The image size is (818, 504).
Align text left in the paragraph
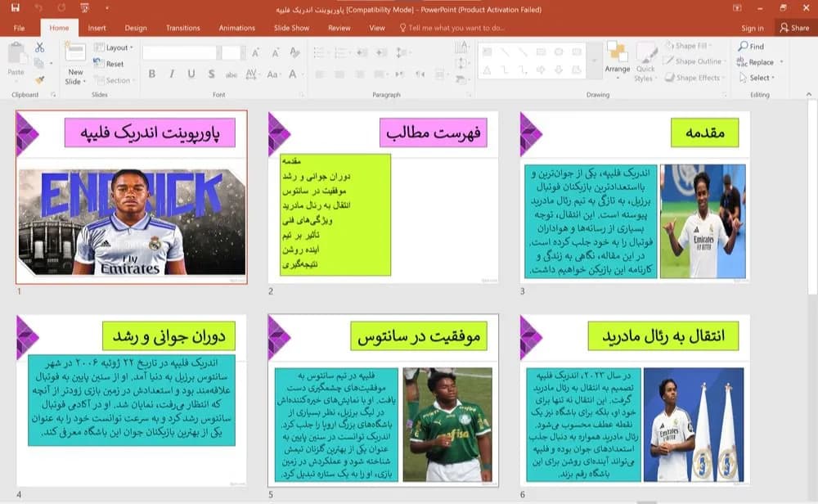pyautogui.click(x=320, y=74)
